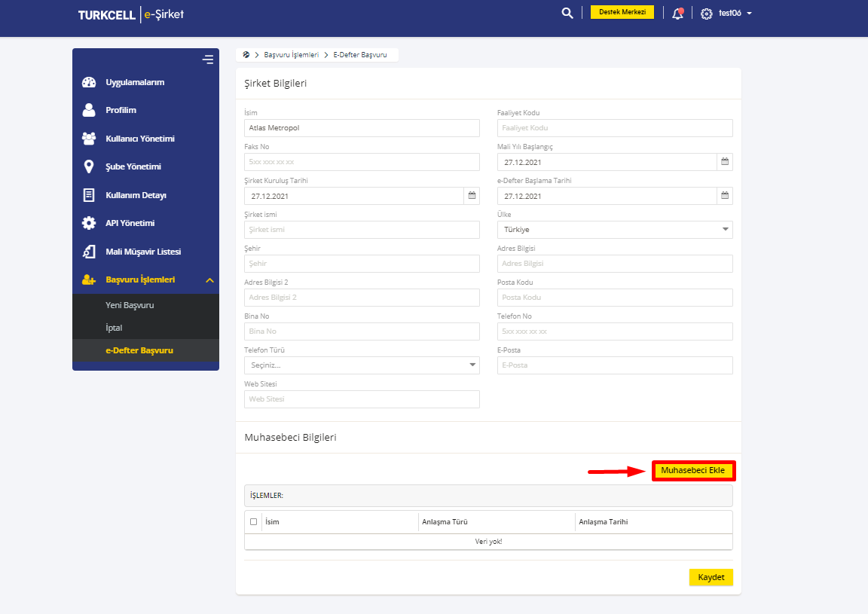The image size is (868, 614).
Task: Click E-Defter Başvuru breadcrumb link
Action: pos(360,55)
